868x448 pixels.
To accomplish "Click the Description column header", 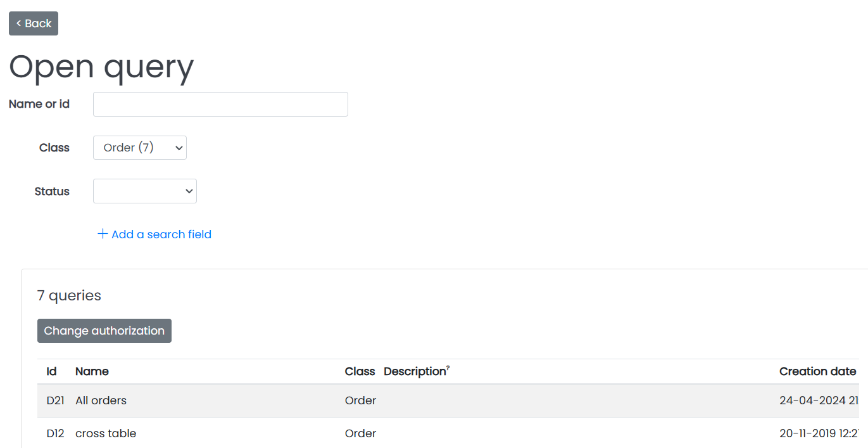I will pyautogui.click(x=415, y=371).
